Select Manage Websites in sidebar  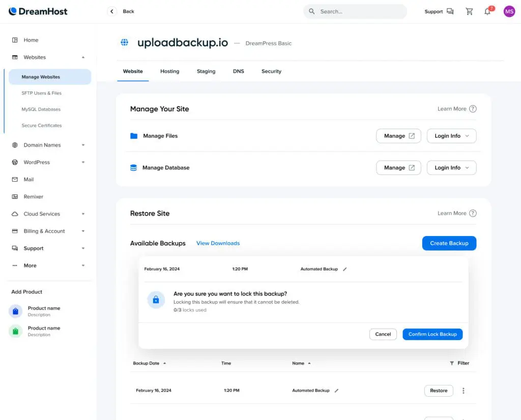coord(50,77)
